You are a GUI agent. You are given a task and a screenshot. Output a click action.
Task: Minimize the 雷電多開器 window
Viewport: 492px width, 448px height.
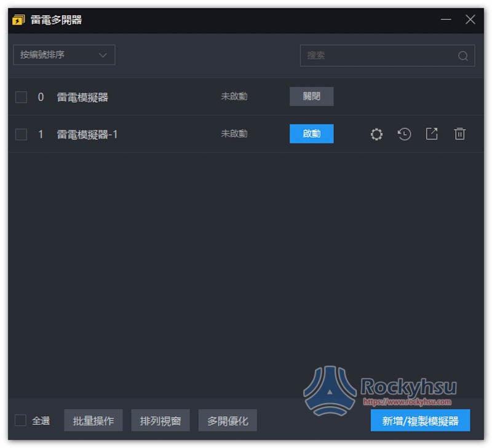coord(445,20)
